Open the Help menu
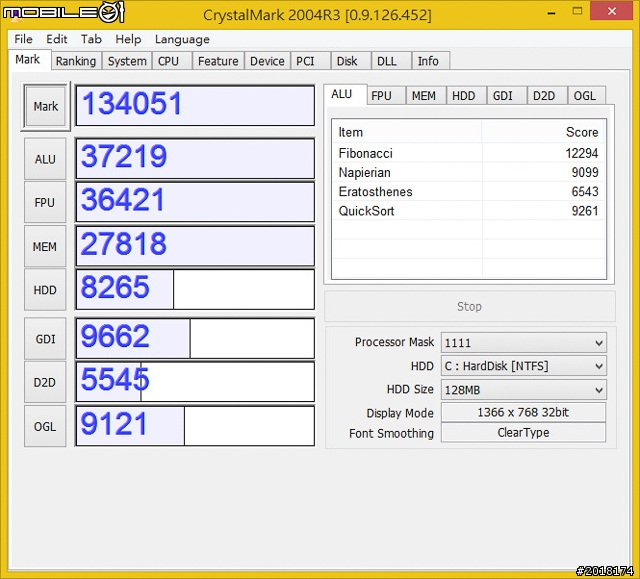Viewport: 640px width, 579px height. tap(128, 39)
